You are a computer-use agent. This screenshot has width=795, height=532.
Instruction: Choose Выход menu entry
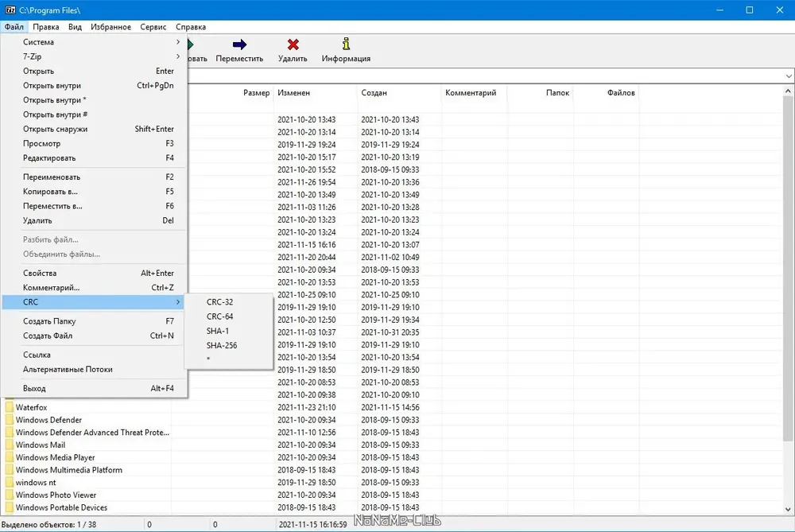coord(95,389)
